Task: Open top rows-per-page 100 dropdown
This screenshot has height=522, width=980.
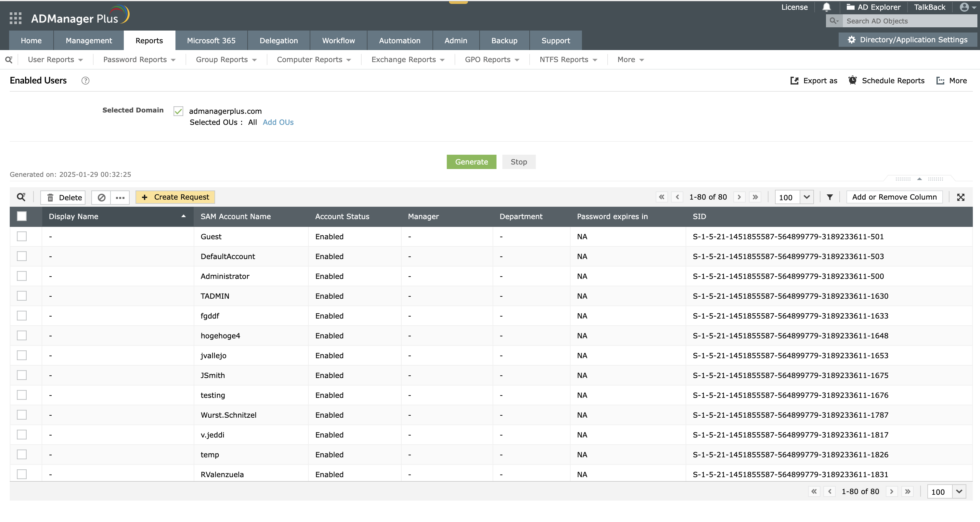Action: tap(806, 197)
